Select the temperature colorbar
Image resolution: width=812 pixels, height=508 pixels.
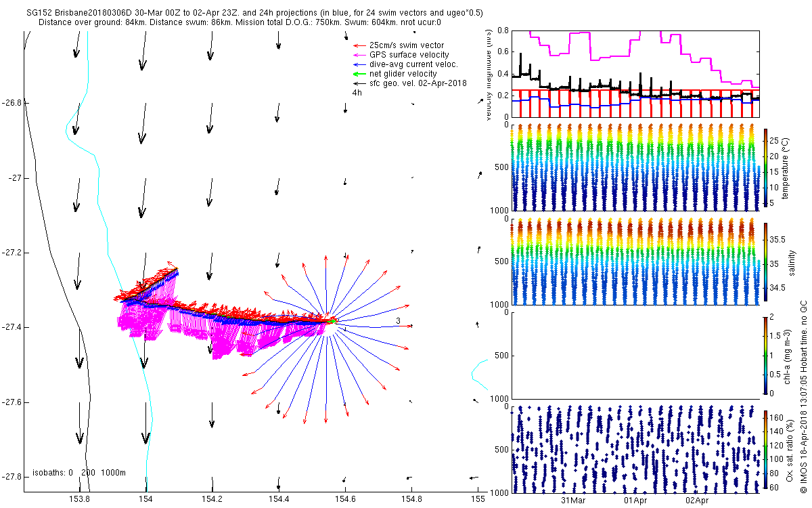766,169
